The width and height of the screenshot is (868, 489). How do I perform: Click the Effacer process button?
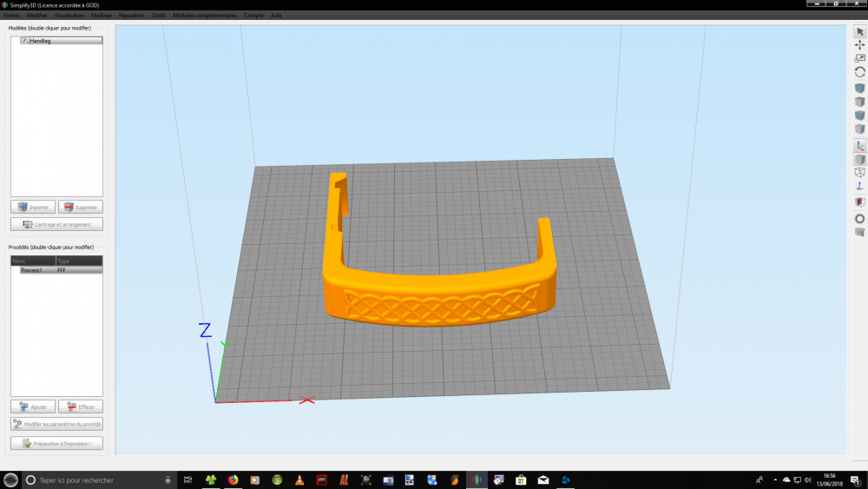point(80,407)
